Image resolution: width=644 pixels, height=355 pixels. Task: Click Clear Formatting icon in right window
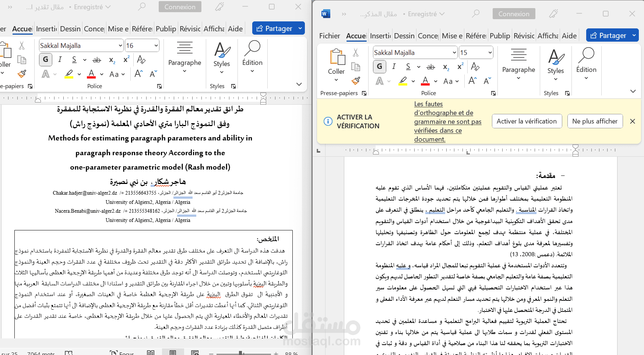click(x=475, y=66)
